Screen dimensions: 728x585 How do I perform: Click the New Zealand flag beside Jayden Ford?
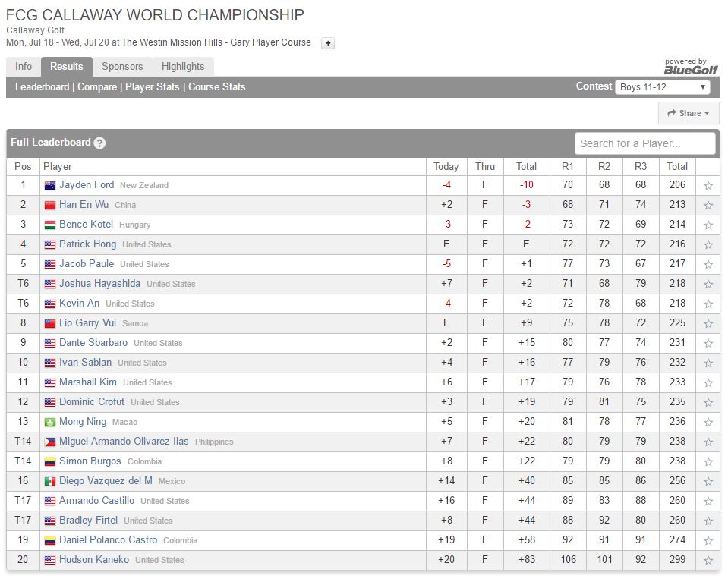[50, 185]
